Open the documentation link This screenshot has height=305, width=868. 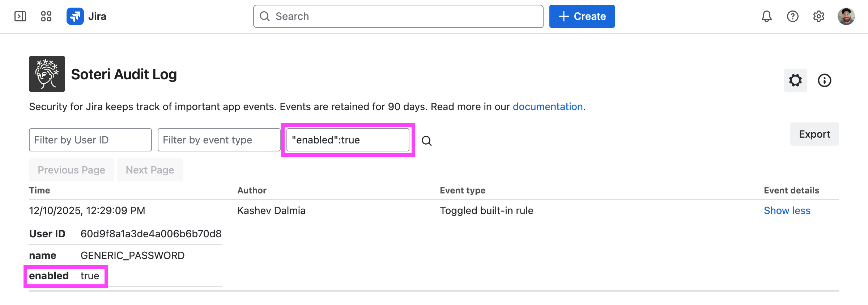click(x=548, y=106)
